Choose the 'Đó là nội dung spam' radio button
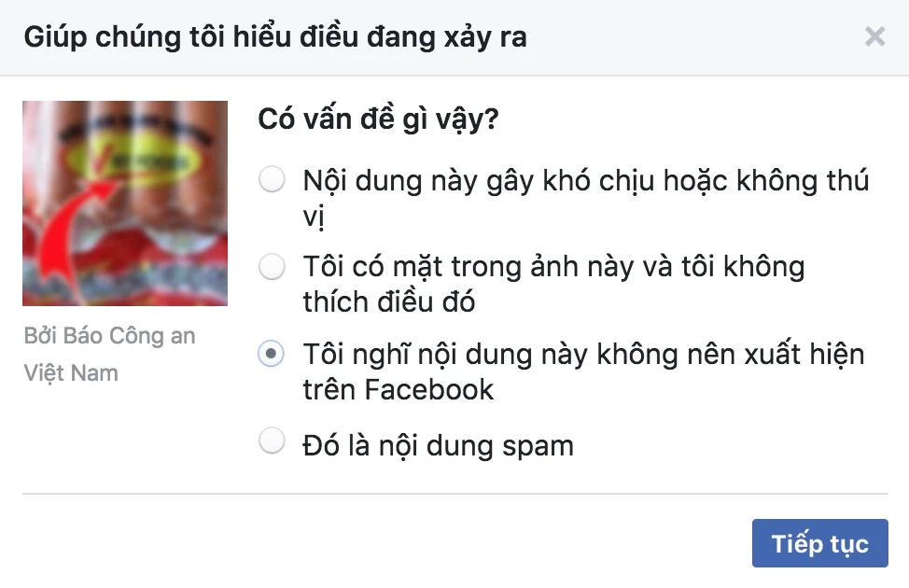The height and width of the screenshot is (588, 909). [272, 441]
